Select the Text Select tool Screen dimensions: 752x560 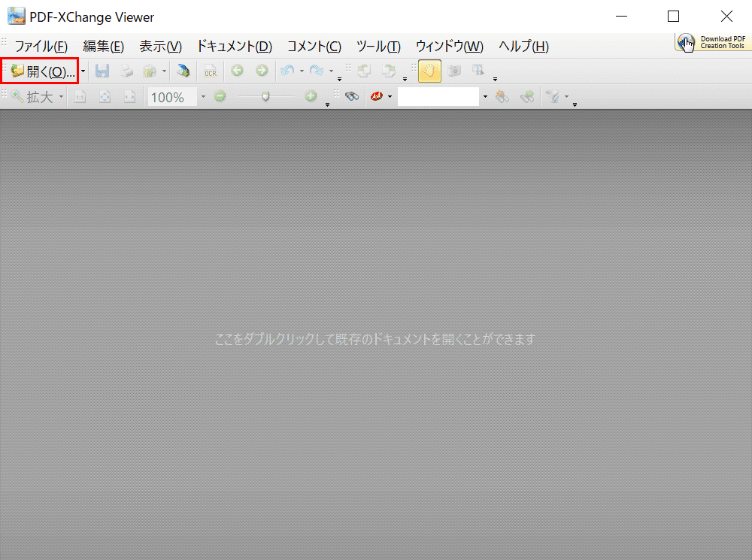(x=478, y=71)
